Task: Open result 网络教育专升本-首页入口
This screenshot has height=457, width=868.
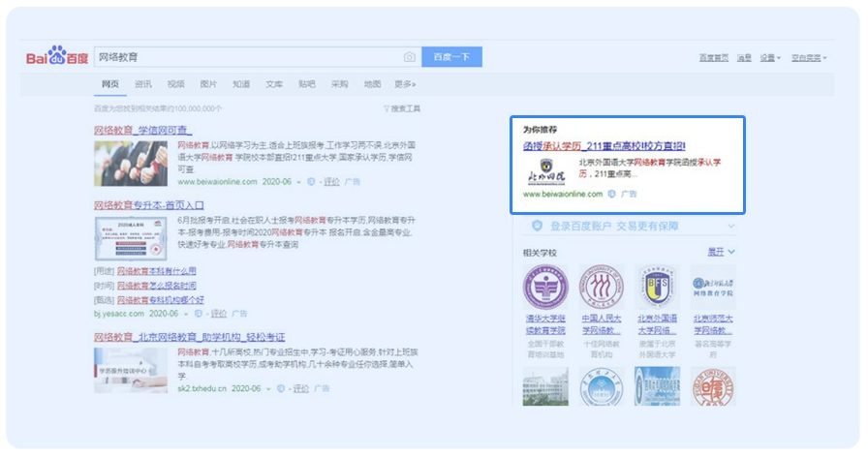Action: [149, 205]
